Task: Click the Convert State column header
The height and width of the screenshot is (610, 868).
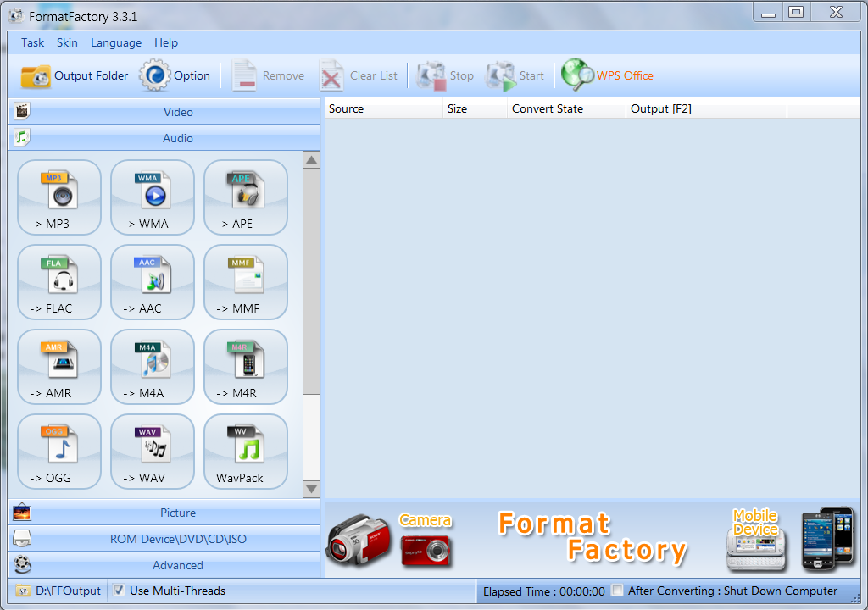Action: tap(566, 108)
